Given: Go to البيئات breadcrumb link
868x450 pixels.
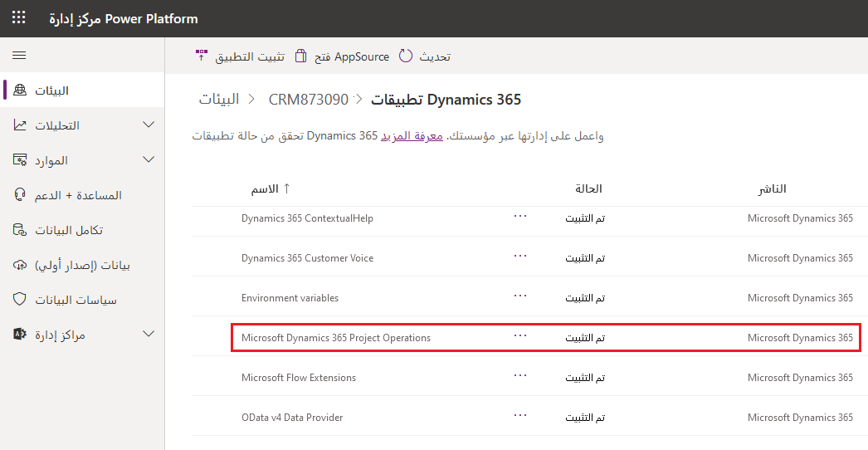Looking at the screenshot, I should (x=219, y=99).
